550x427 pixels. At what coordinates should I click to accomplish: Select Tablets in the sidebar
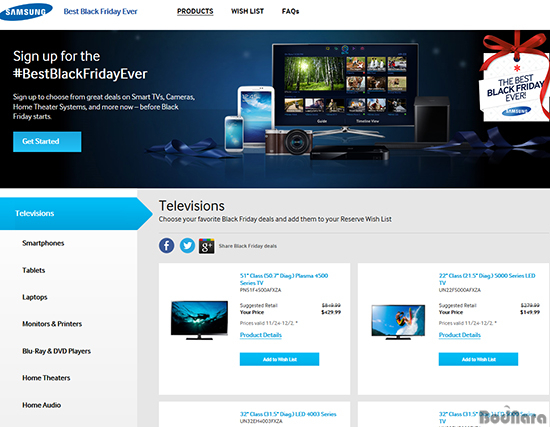tap(34, 270)
